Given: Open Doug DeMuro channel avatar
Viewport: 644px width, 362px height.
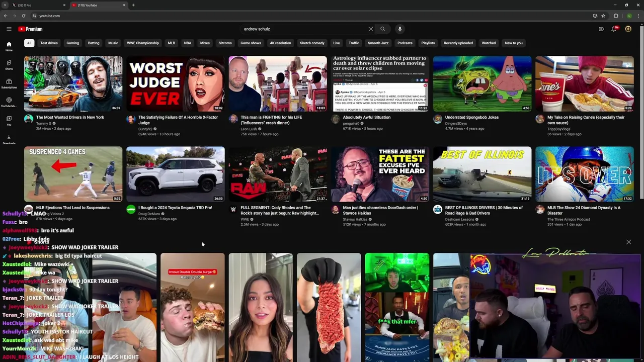Looking at the screenshot, I should 131,210.
